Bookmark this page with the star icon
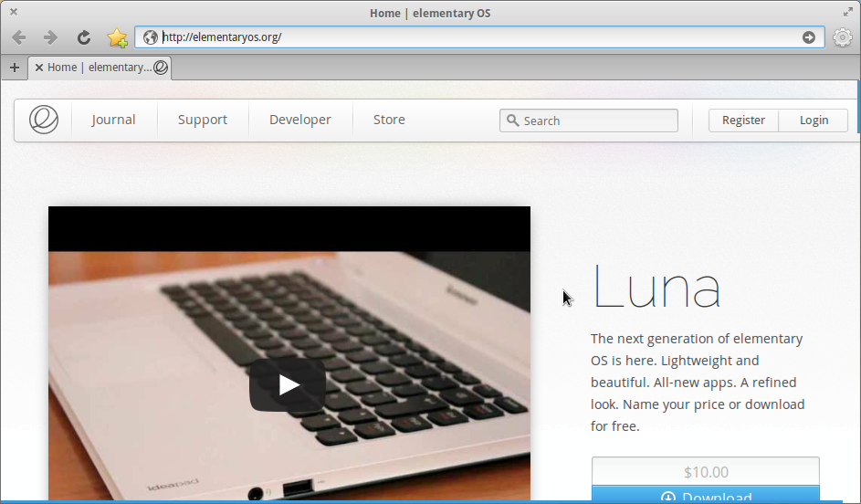Image resolution: width=861 pixels, height=504 pixels. pos(117,37)
